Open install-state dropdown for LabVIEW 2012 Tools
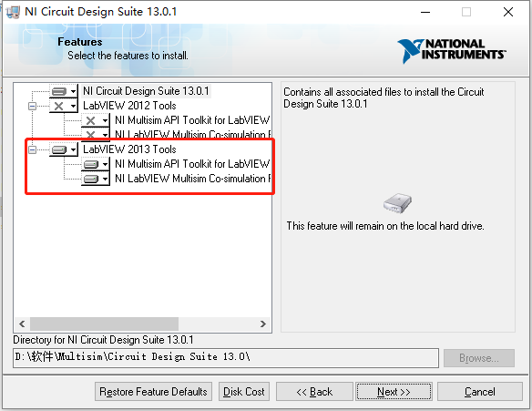 64,106
